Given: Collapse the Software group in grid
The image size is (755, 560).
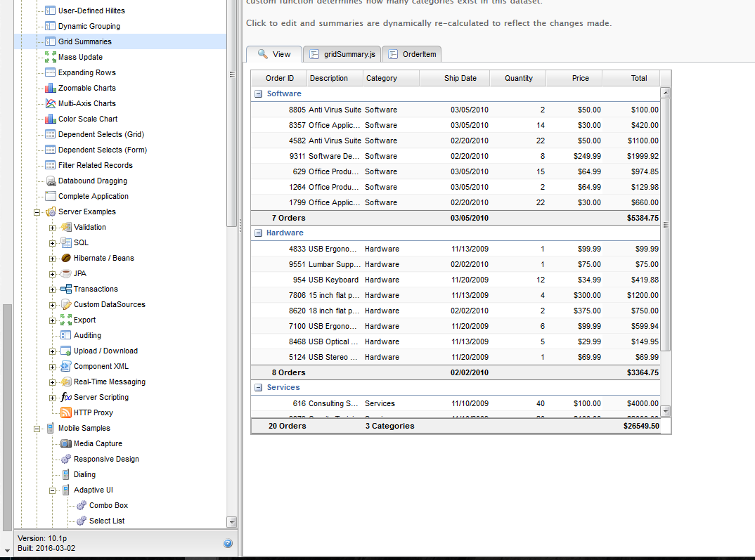Looking at the screenshot, I should point(259,94).
